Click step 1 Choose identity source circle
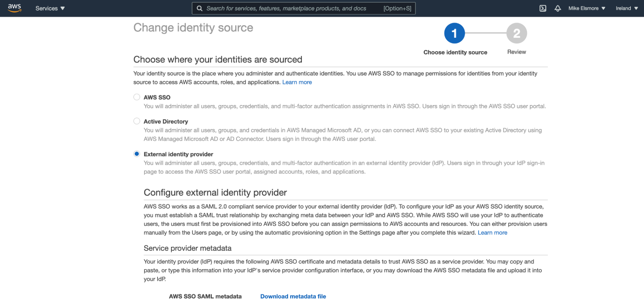 coord(455,33)
